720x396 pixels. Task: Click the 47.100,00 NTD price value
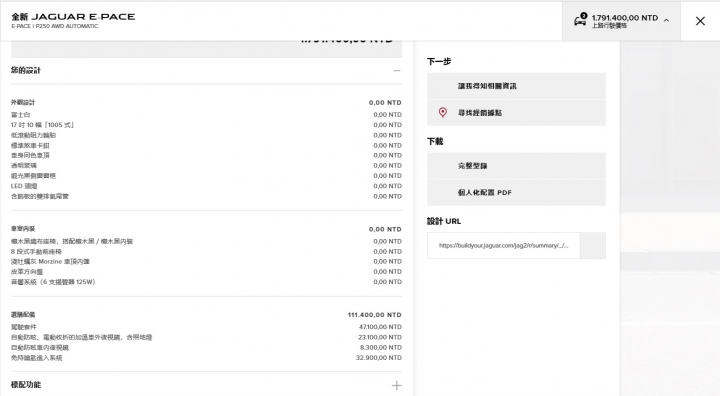point(380,327)
